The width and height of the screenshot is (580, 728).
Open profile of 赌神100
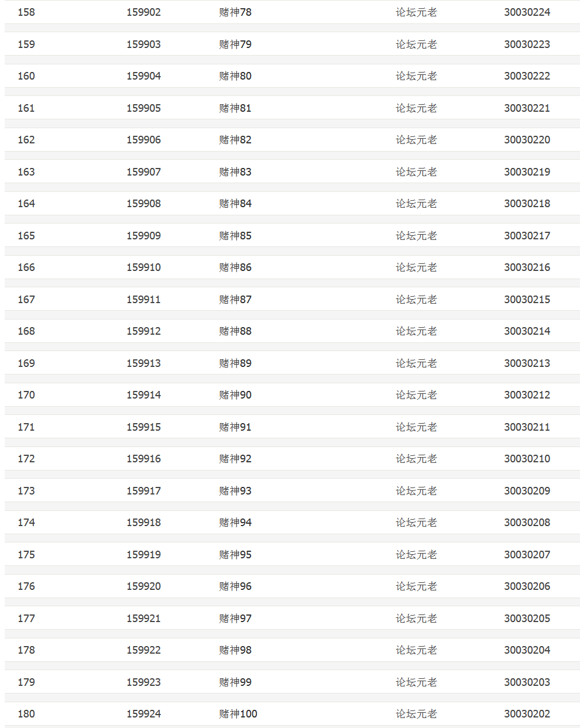click(x=238, y=714)
